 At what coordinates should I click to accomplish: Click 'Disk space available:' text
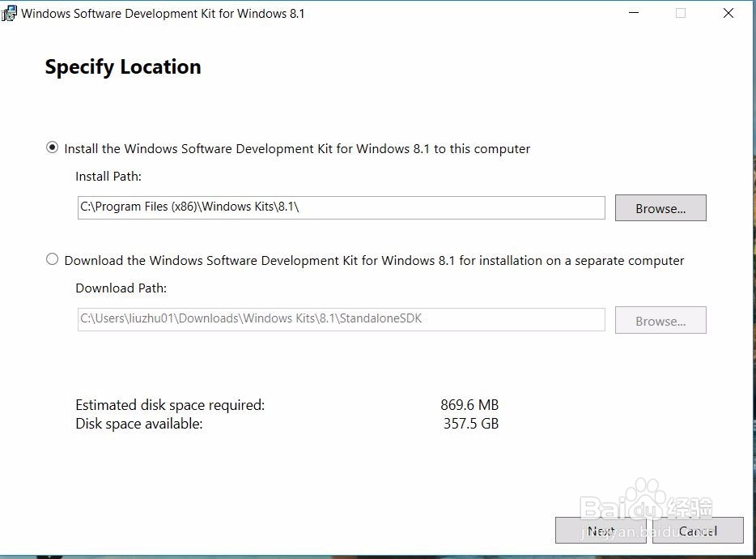pyautogui.click(x=139, y=424)
